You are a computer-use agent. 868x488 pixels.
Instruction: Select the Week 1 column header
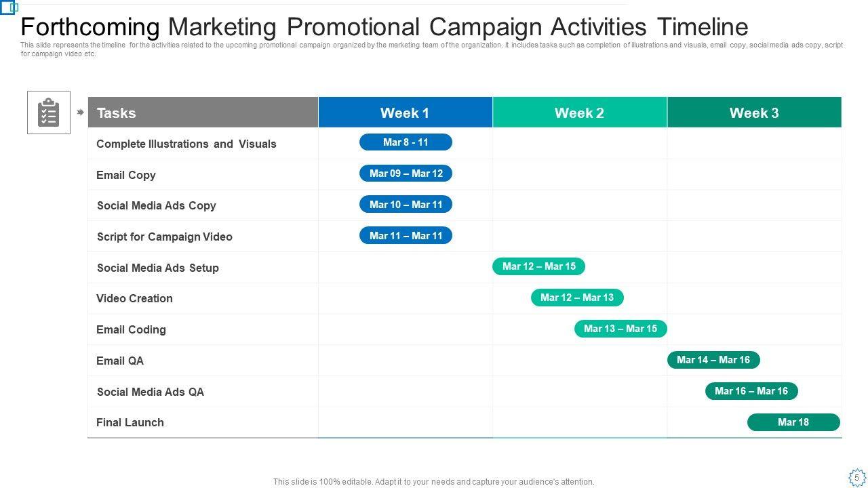(x=405, y=113)
